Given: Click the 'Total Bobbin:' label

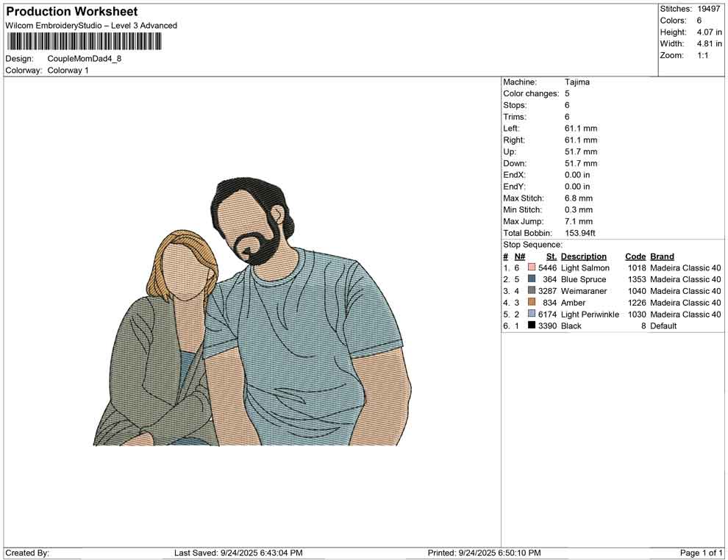Looking at the screenshot, I should 528,233.
